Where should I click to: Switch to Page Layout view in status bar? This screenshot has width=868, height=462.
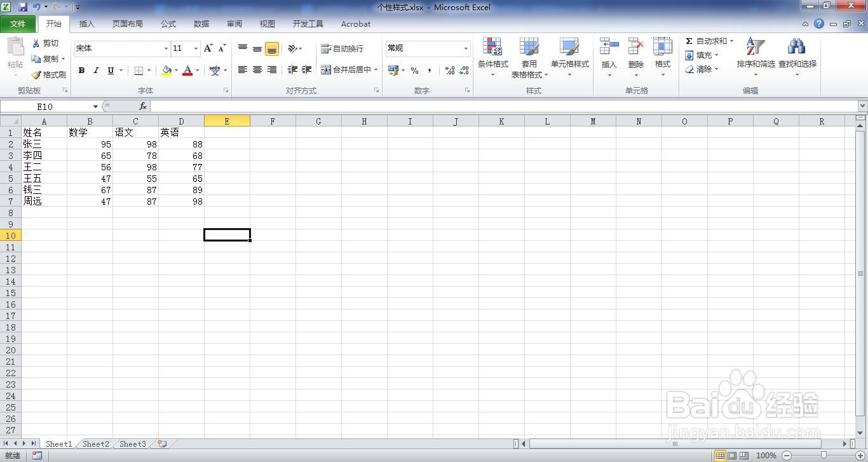[733, 455]
